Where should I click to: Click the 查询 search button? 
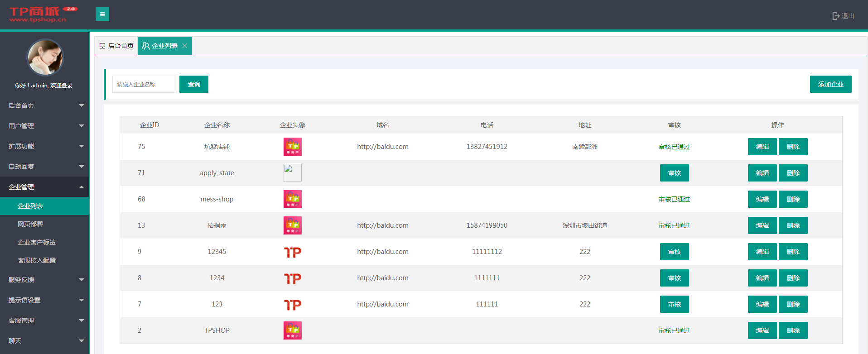[x=193, y=84]
